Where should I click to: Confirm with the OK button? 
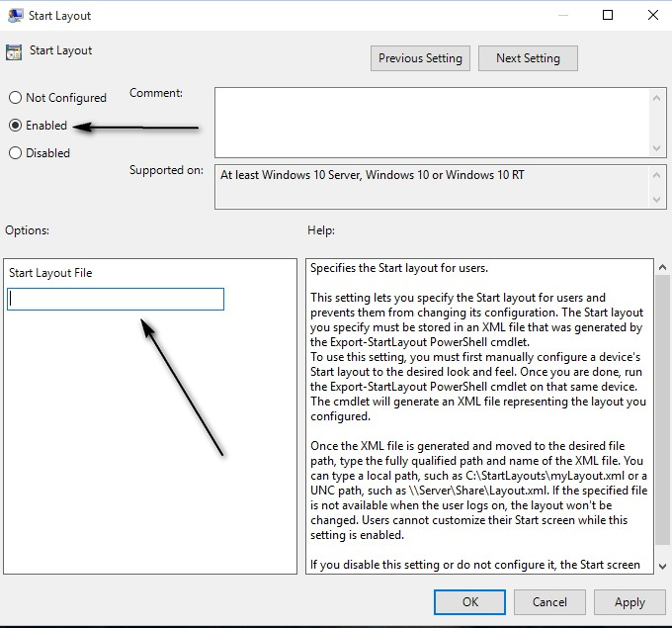click(x=469, y=602)
